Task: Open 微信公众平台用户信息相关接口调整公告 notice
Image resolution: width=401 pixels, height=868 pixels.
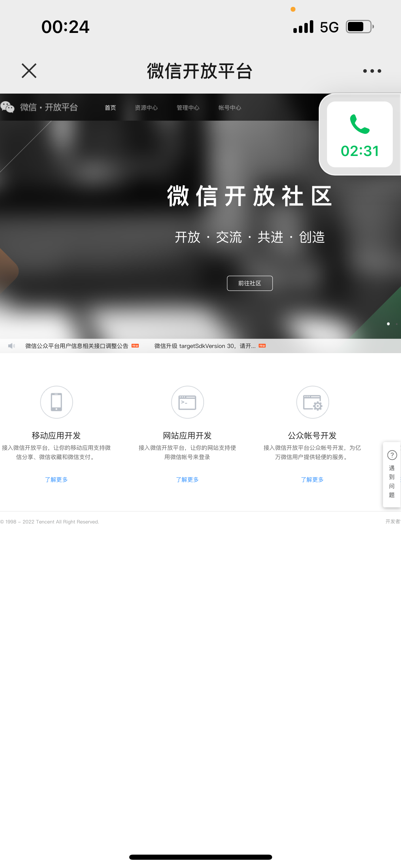Action: tap(77, 346)
